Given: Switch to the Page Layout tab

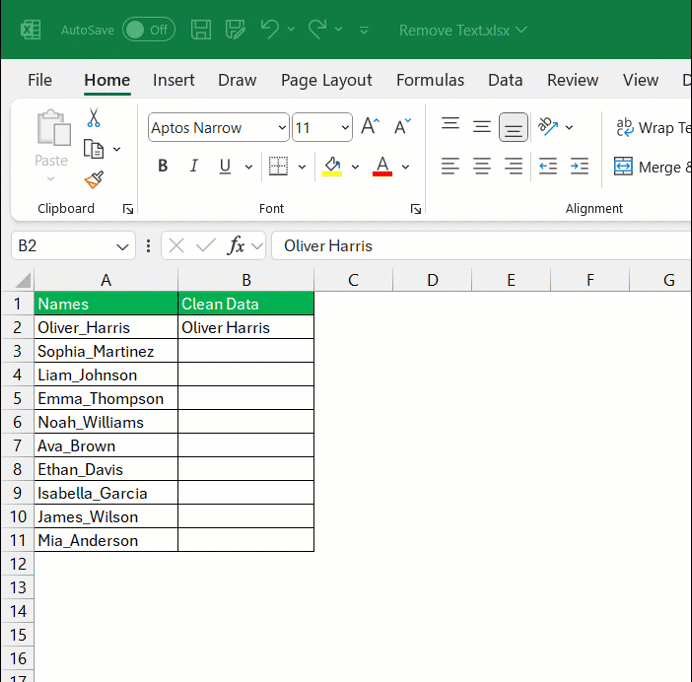Looking at the screenshot, I should click(x=327, y=80).
